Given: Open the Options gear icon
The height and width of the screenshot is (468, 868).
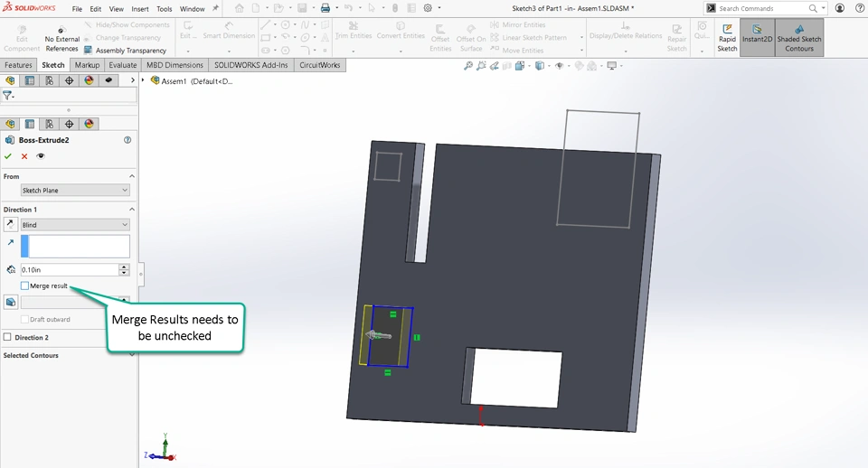Looking at the screenshot, I should pos(428,8).
